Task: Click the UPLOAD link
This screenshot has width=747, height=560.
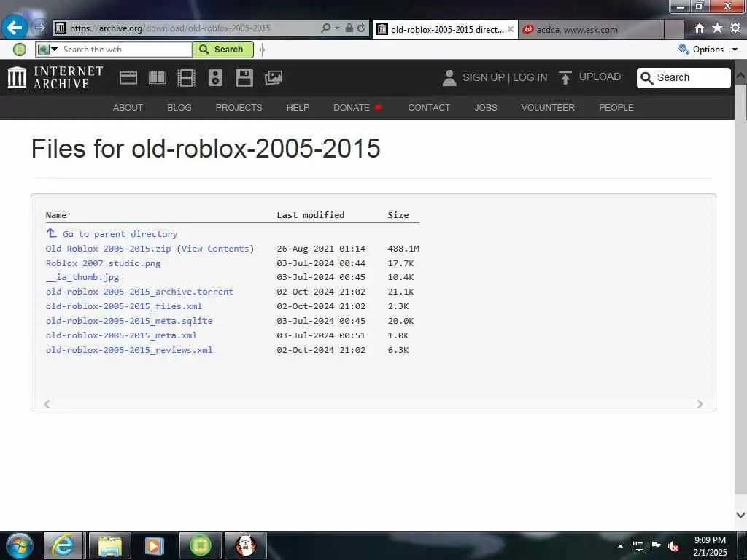Action: coord(600,77)
